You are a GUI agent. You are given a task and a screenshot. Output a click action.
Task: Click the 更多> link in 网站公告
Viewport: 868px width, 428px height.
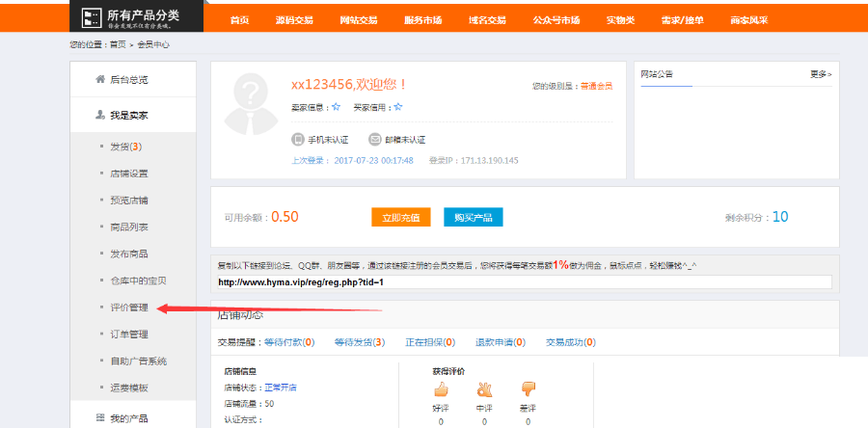pyautogui.click(x=821, y=74)
